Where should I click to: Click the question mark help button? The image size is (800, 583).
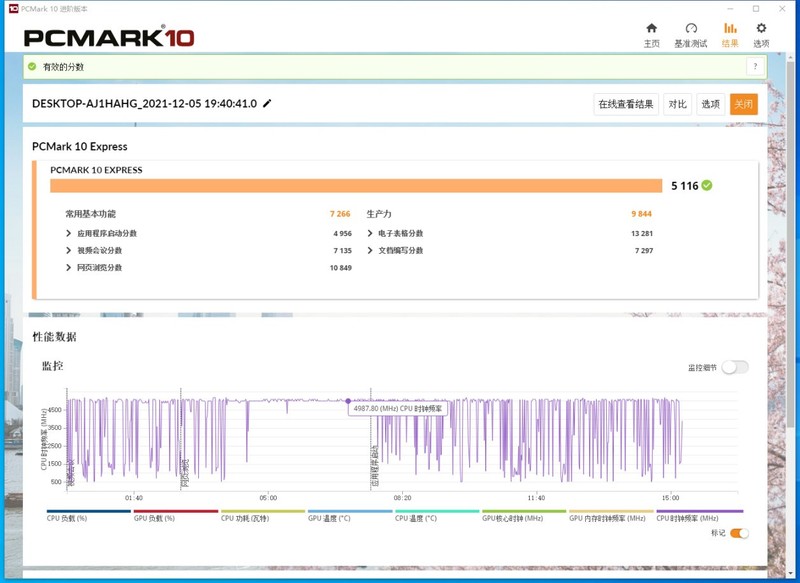coord(755,66)
